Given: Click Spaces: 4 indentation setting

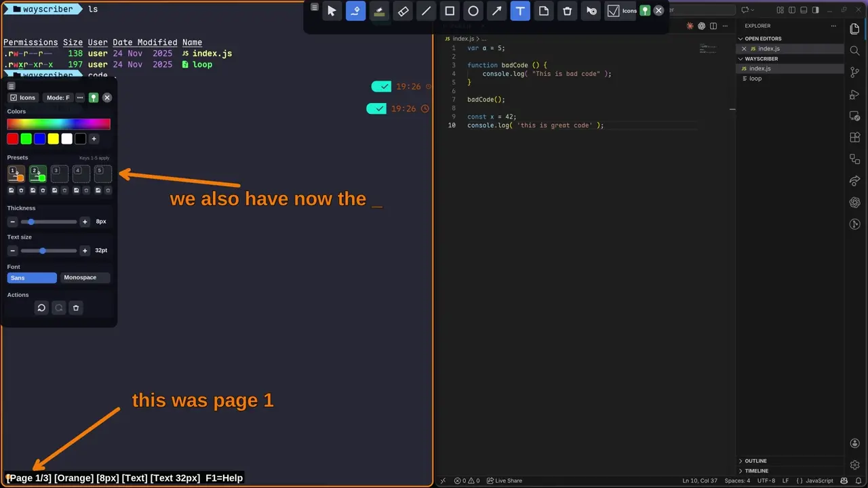Looking at the screenshot, I should (x=737, y=481).
